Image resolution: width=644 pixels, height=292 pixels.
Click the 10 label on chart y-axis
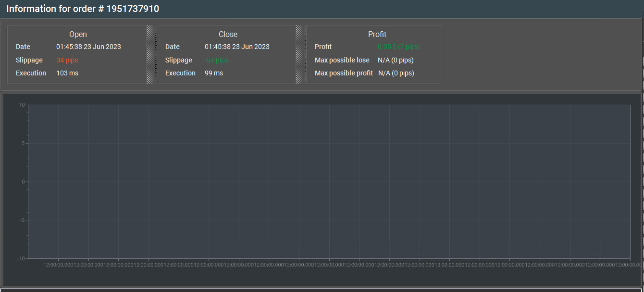click(x=22, y=105)
